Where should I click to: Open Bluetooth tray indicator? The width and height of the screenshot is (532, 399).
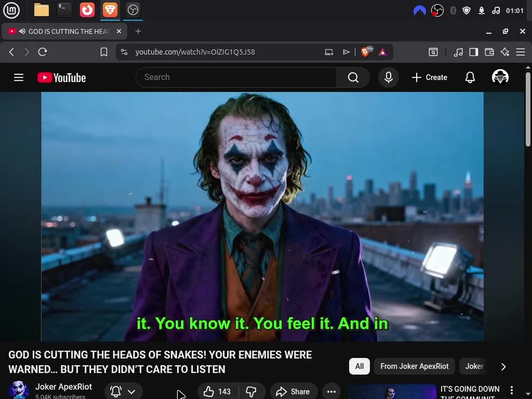(x=453, y=11)
